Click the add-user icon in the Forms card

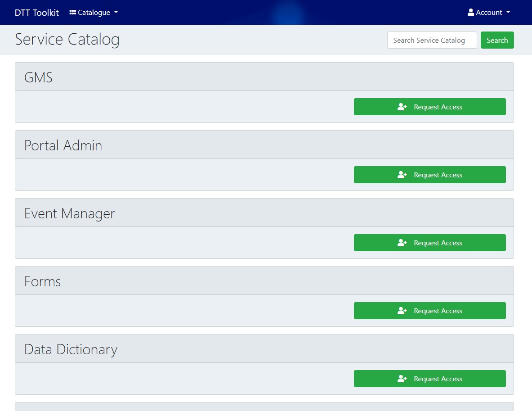(x=402, y=311)
